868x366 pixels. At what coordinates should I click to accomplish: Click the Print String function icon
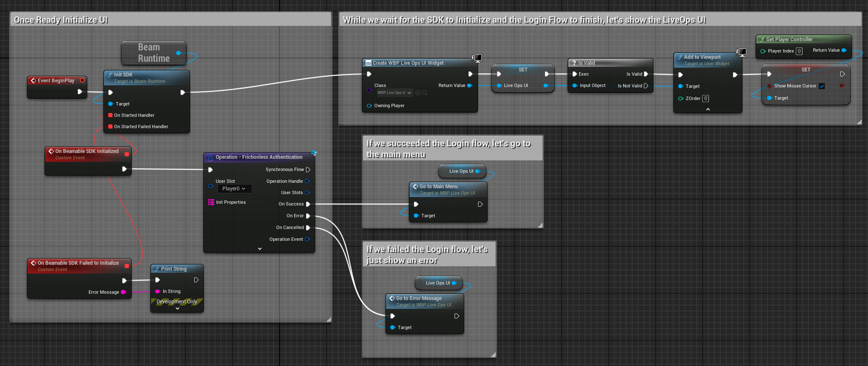157,269
